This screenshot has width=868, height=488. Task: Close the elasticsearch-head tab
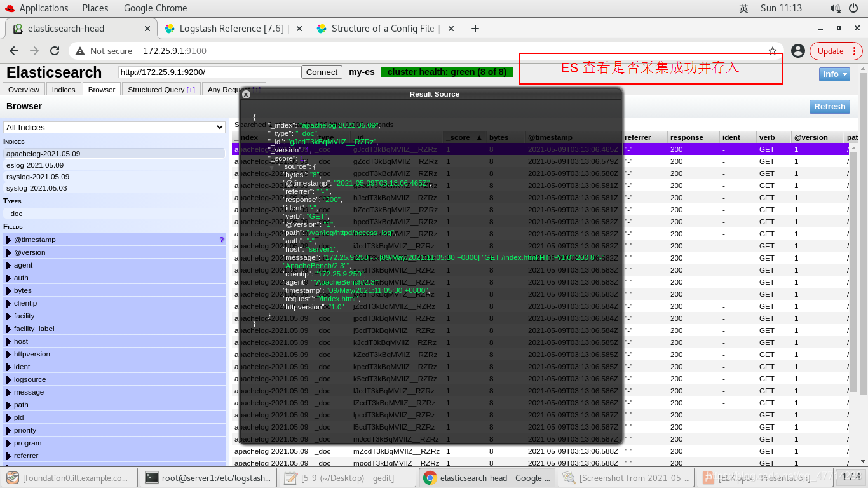point(147,29)
